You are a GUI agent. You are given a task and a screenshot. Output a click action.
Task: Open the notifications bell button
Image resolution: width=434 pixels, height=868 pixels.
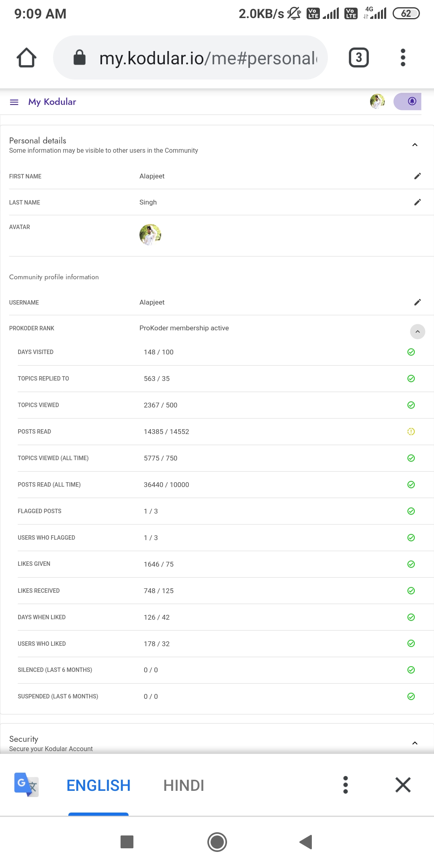[x=411, y=101]
